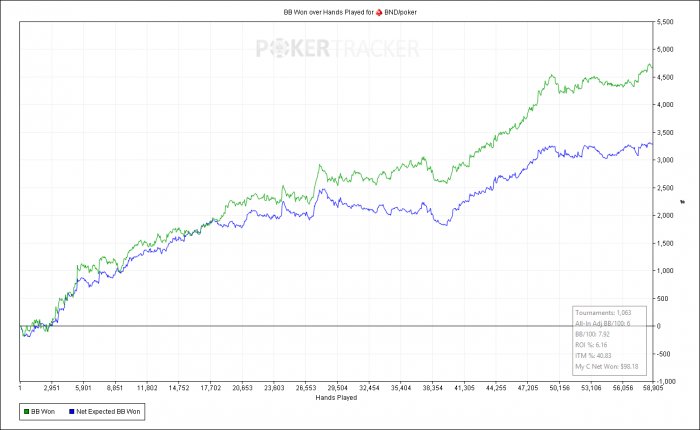Click the 5,000 y-axis tick label

coord(665,50)
